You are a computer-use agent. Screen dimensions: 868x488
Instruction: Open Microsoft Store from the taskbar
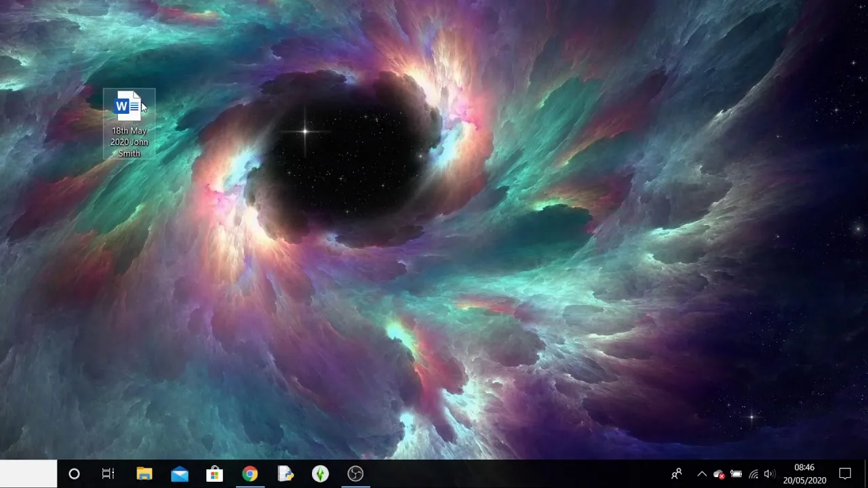(x=214, y=474)
